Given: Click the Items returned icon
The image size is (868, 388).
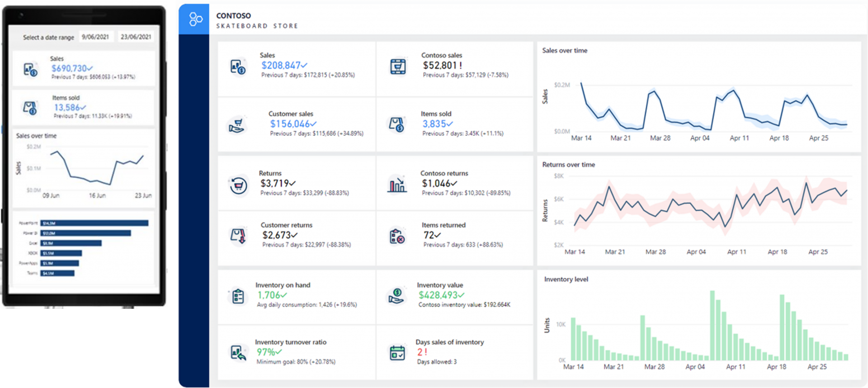Looking at the screenshot, I should tap(397, 236).
